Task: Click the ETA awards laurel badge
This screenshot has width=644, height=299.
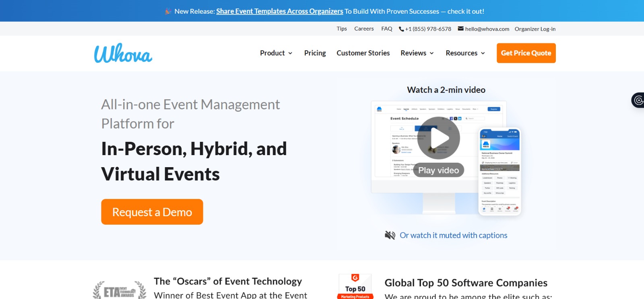Action: tap(120, 291)
